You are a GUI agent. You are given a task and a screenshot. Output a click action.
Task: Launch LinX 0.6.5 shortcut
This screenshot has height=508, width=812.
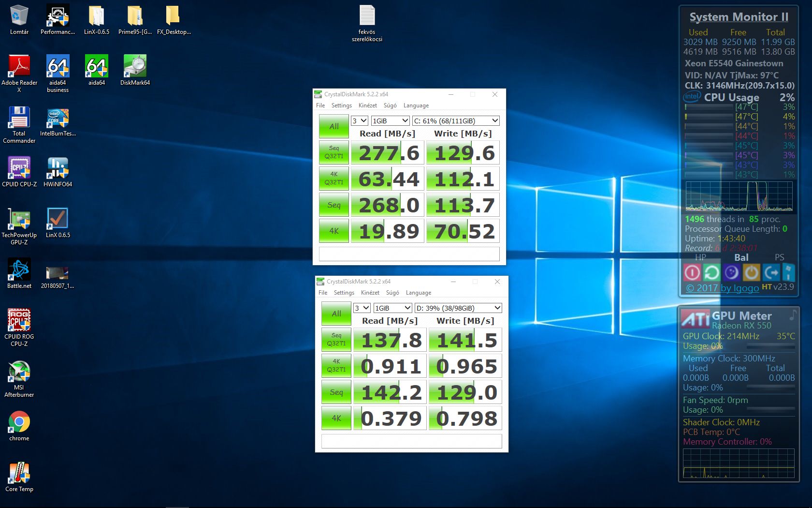point(58,223)
